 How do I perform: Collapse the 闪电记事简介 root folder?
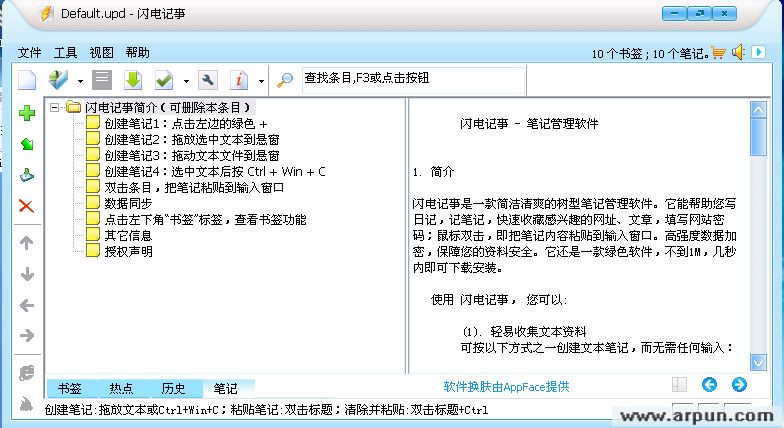point(54,107)
